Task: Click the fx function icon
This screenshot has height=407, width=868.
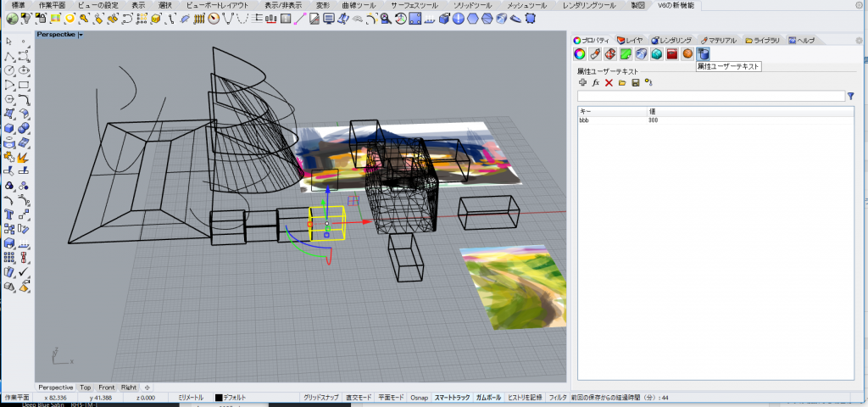Action: (596, 83)
